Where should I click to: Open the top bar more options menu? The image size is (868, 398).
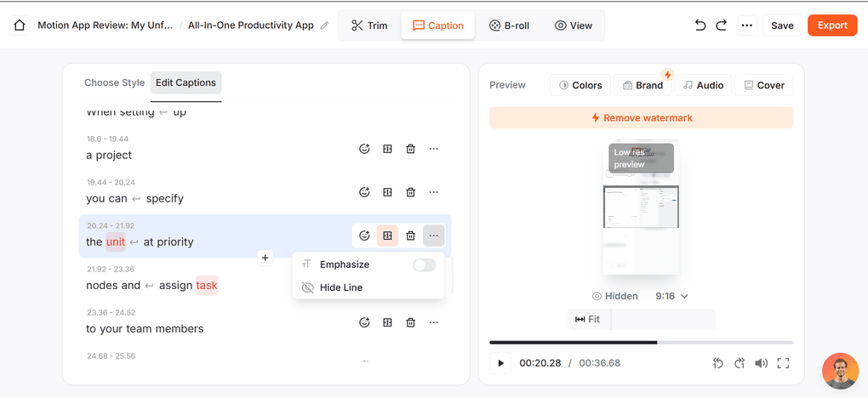tap(747, 26)
